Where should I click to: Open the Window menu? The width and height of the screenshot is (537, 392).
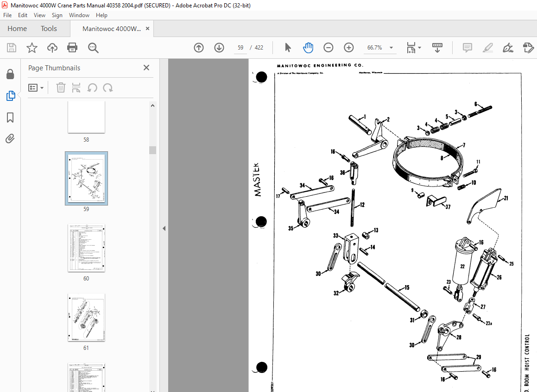click(79, 15)
